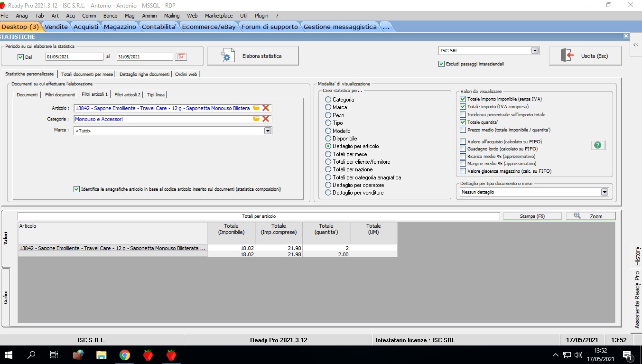
Task: Toggle Escludi passaggi interaziendali checkbox
Action: point(442,64)
